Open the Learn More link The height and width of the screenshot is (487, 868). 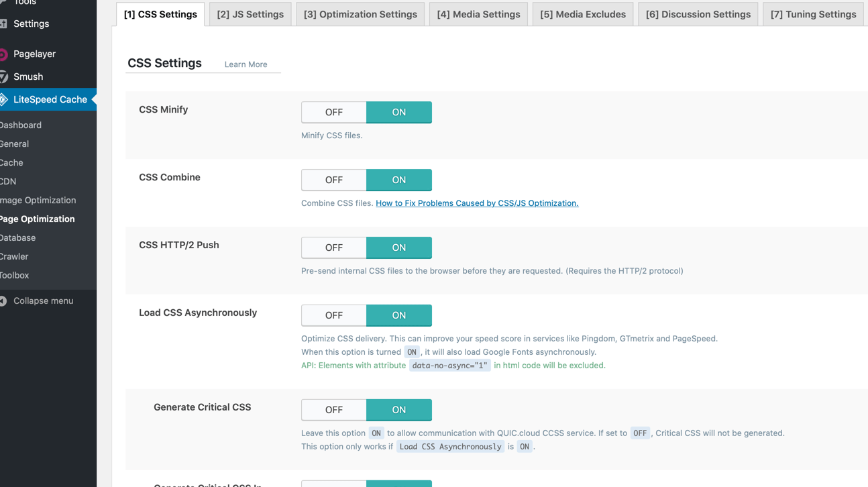pos(246,64)
